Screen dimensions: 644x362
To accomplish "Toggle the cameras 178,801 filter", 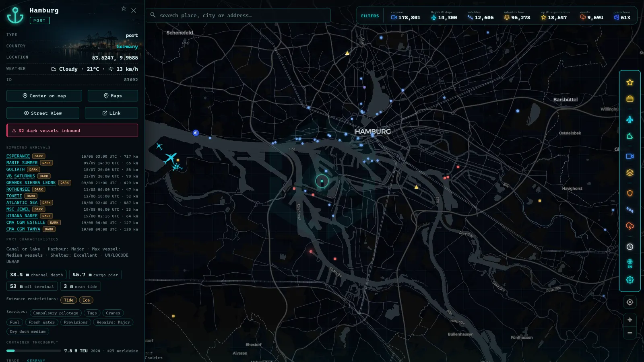I will click(406, 16).
